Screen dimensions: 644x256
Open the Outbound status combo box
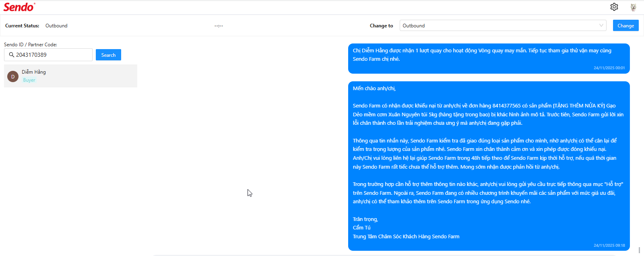(499, 25)
